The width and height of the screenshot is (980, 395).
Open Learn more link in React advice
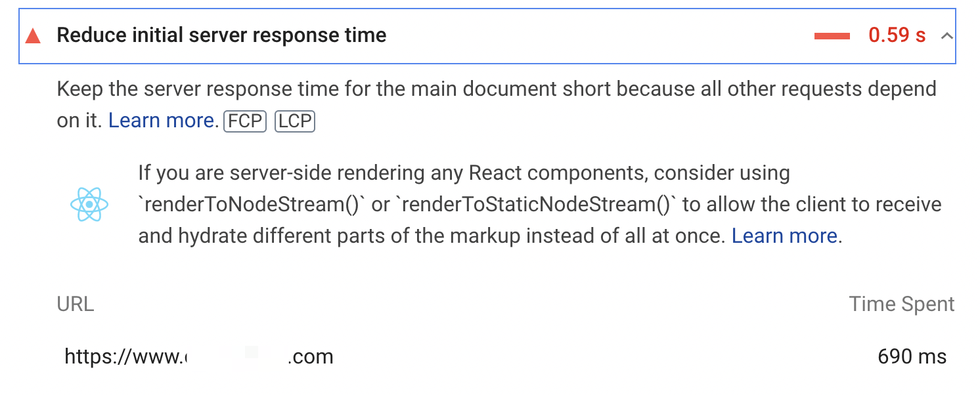784,236
